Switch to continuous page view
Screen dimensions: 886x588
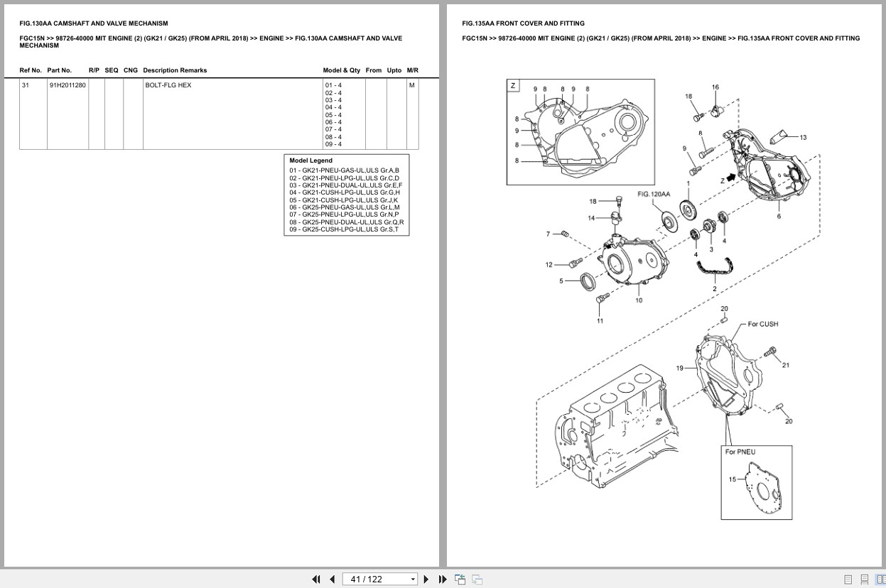864,579
